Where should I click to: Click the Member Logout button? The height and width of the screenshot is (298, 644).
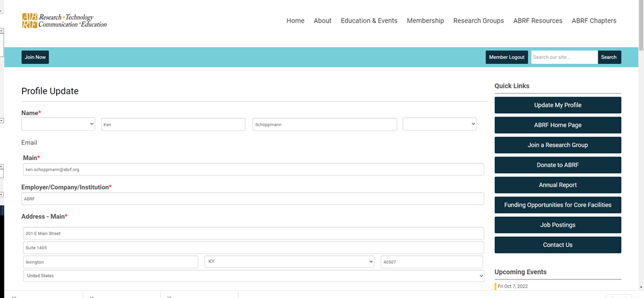(x=507, y=57)
